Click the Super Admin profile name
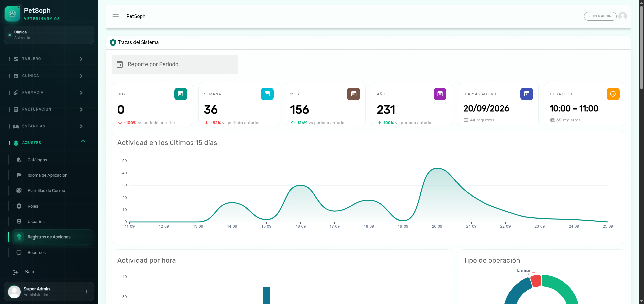Viewport: 644px width, 304px height. pyautogui.click(x=37, y=289)
